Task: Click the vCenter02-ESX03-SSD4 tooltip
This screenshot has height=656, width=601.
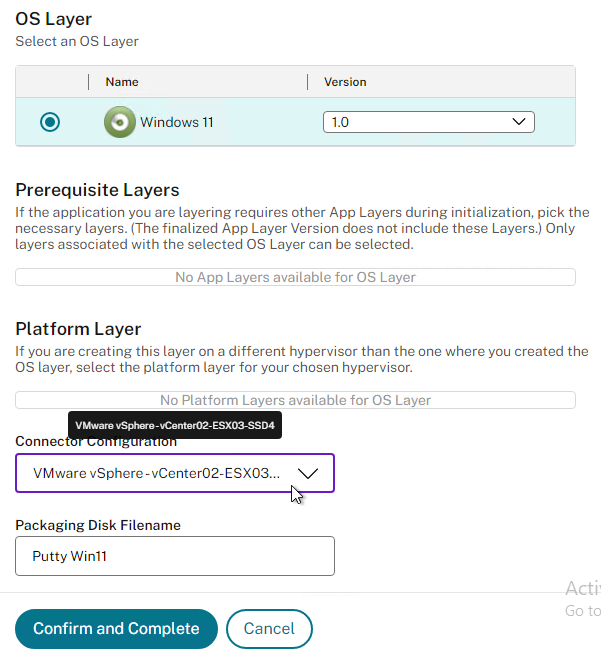Action: (x=174, y=425)
